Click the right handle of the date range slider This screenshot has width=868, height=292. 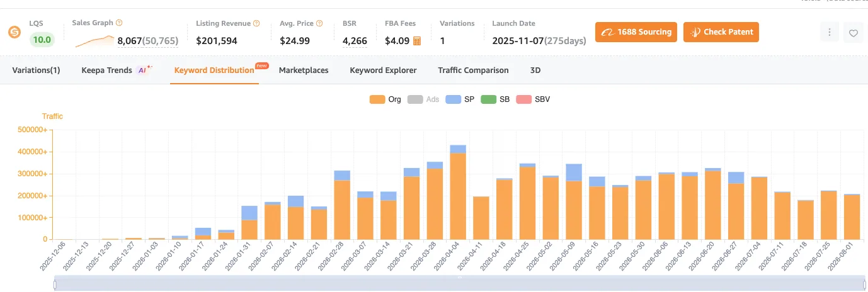864,284
